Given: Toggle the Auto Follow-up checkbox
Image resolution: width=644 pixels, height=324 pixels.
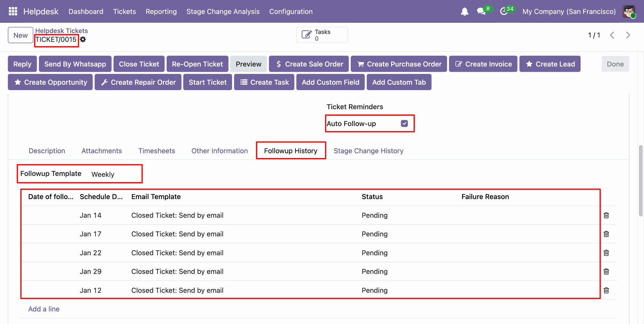Looking at the screenshot, I should click(x=404, y=124).
